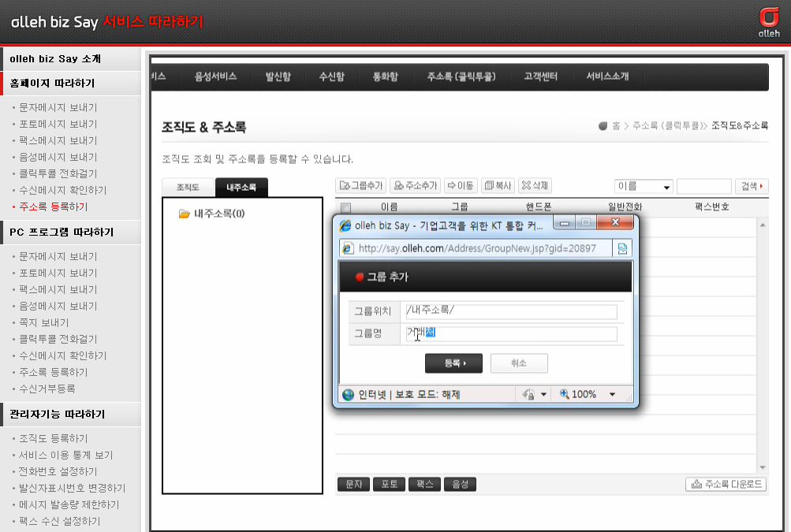The image size is (791, 532).
Task: Click the 검색 search button
Action: (x=752, y=187)
